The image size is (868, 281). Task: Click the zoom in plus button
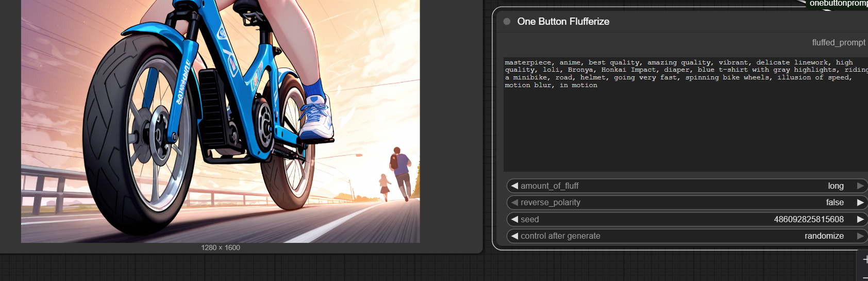coord(865,260)
